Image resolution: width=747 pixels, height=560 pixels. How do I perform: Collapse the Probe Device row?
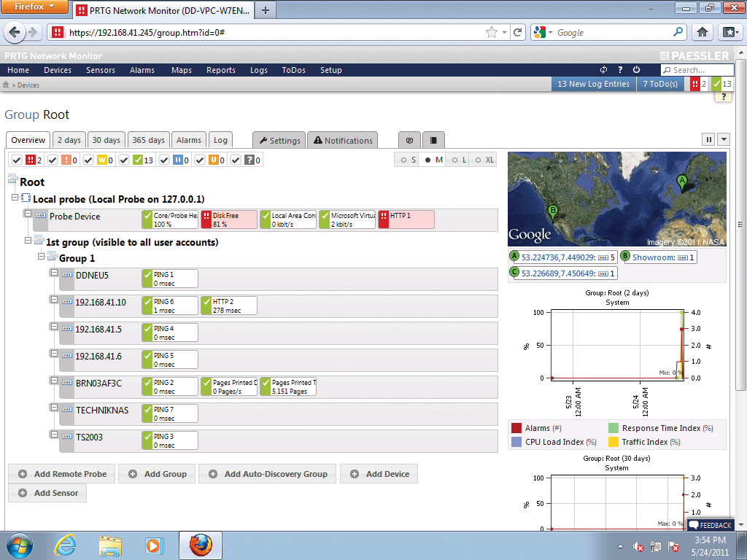coord(28,214)
